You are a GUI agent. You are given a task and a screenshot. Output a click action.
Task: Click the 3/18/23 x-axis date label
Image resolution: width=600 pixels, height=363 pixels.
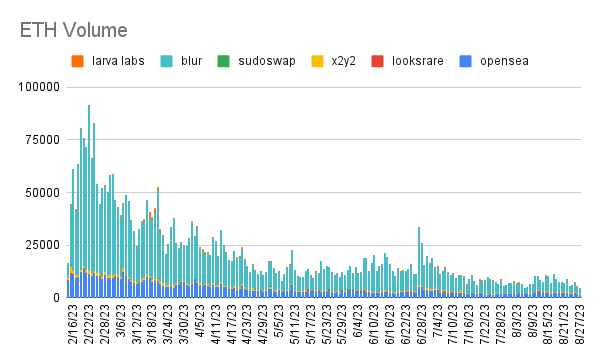[152, 324]
